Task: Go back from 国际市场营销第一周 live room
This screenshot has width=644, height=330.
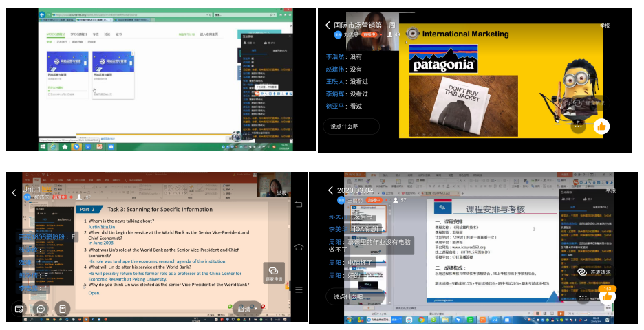Action: [x=328, y=25]
